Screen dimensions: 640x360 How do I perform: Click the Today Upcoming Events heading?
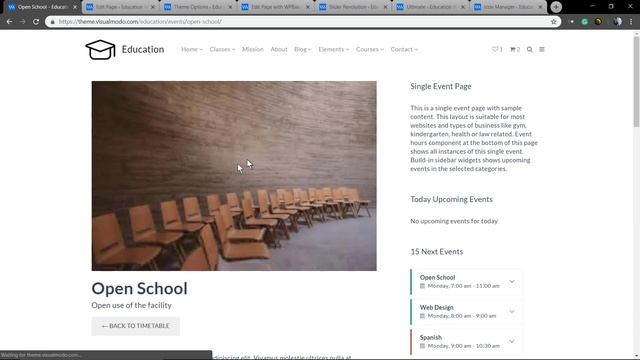451,199
